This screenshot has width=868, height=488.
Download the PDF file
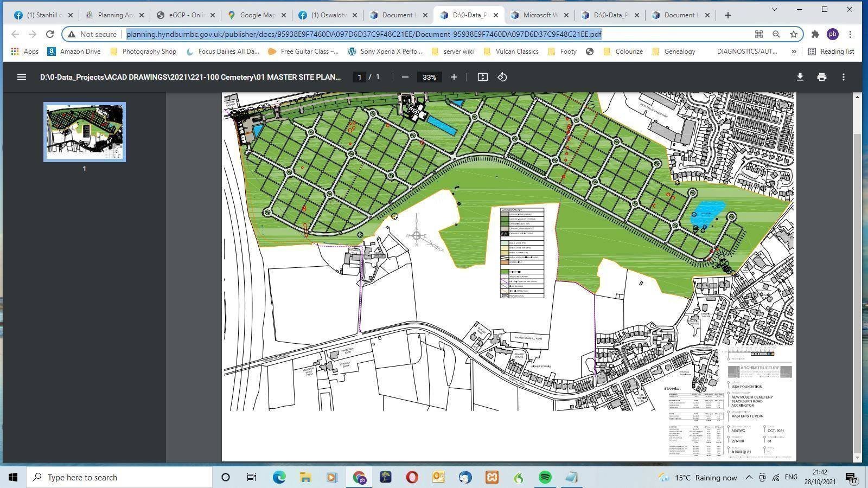pyautogui.click(x=800, y=77)
